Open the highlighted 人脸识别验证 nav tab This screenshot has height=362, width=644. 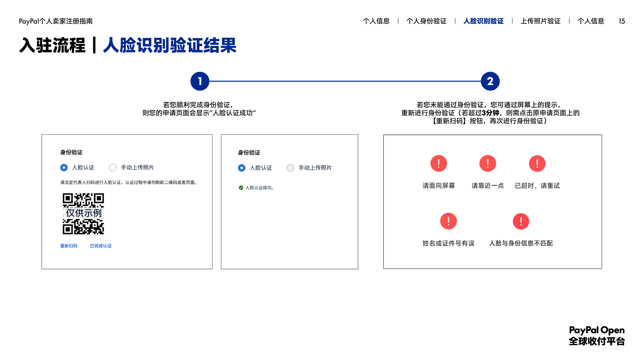tap(484, 21)
